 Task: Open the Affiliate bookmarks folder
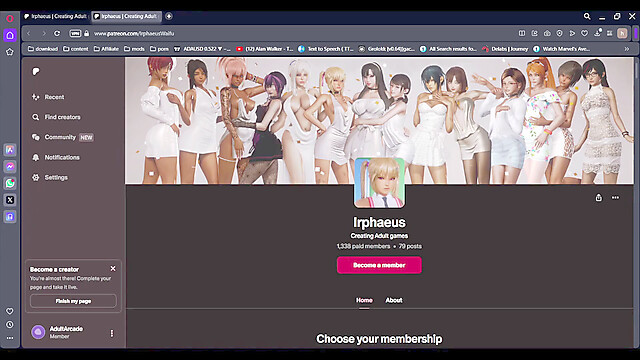point(106,49)
